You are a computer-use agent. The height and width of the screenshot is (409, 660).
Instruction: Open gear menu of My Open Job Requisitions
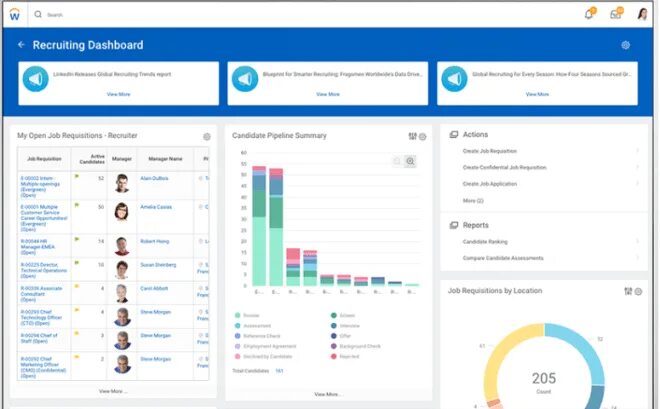[x=207, y=137]
